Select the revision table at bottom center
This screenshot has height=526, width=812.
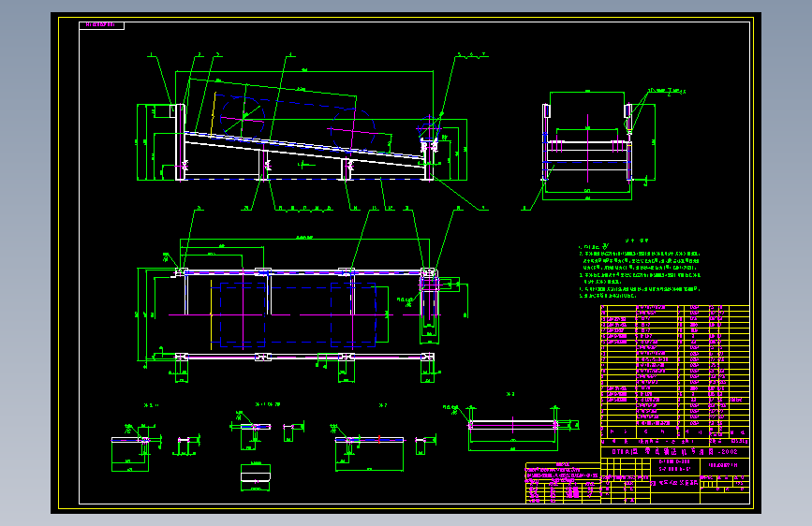click(563, 483)
